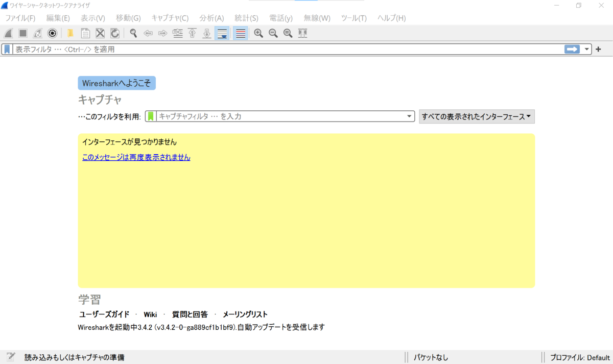Open the 電話(y) menu
Viewport: 613px width, 364px height.
tap(281, 18)
